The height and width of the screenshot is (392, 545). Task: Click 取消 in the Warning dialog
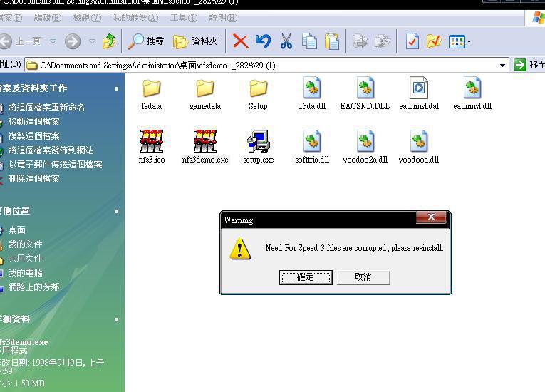[363, 277]
